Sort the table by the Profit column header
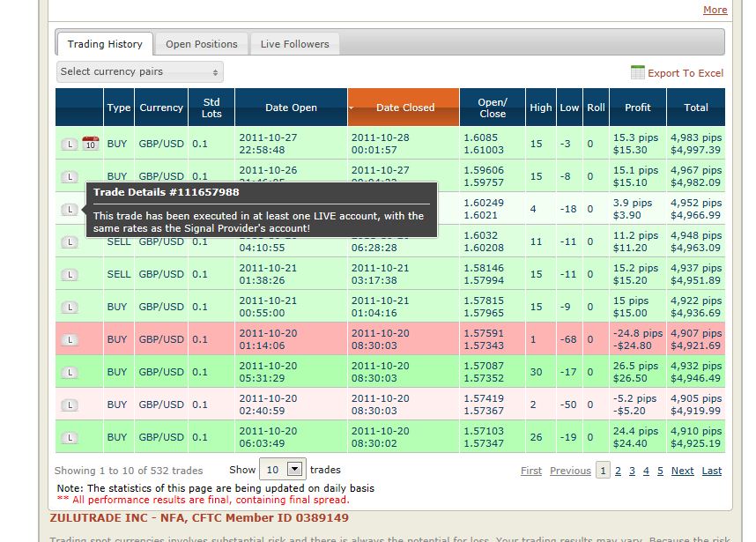The image size is (756, 542). tap(637, 108)
